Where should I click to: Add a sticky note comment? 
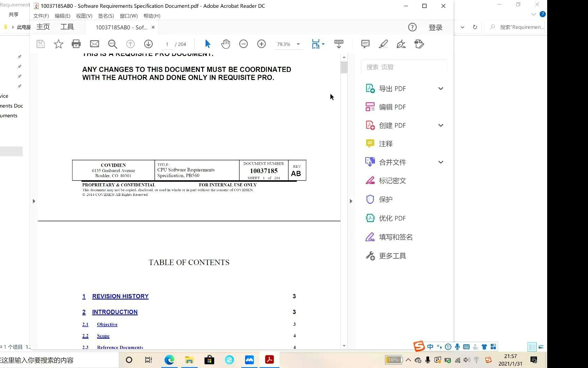click(365, 44)
